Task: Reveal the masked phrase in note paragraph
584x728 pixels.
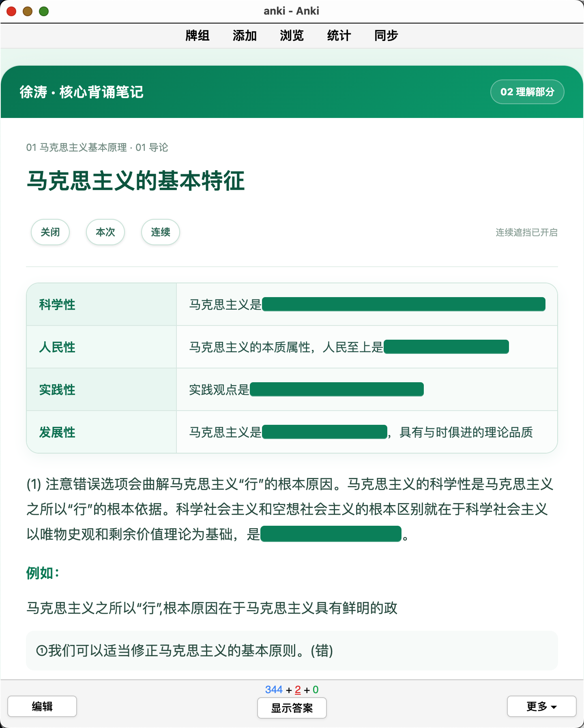Action: (x=331, y=534)
